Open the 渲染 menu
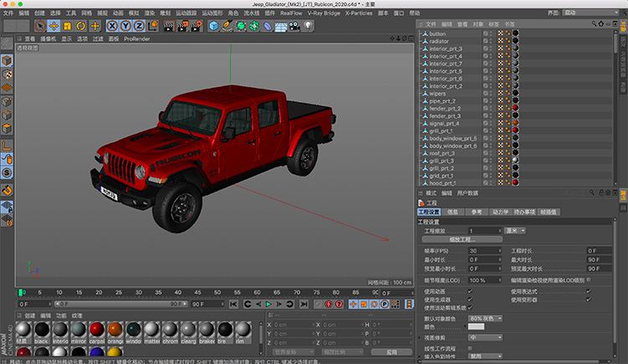 [149, 13]
